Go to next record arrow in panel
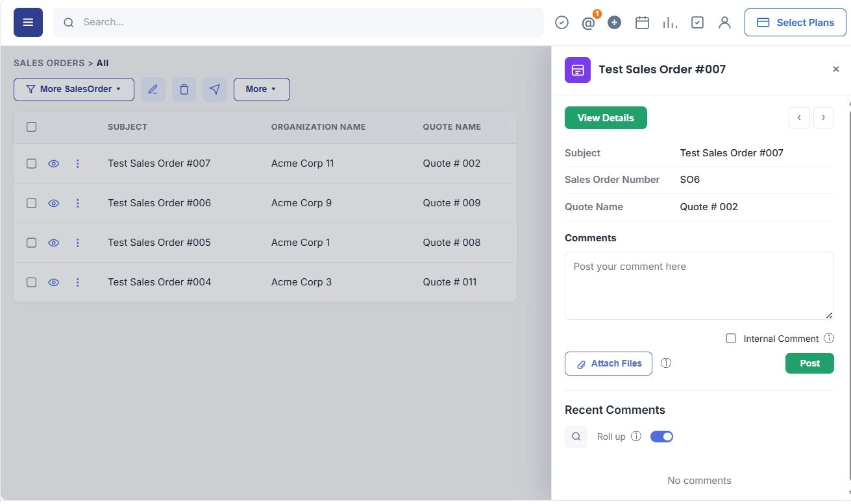Screen dimensions: 851x504 coord(823,117)
